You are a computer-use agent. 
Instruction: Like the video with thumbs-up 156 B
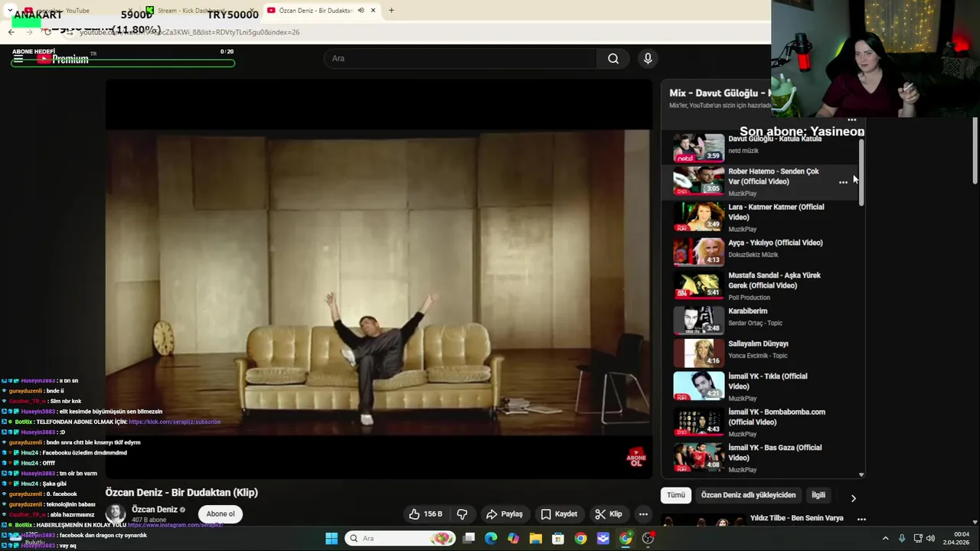426,514
